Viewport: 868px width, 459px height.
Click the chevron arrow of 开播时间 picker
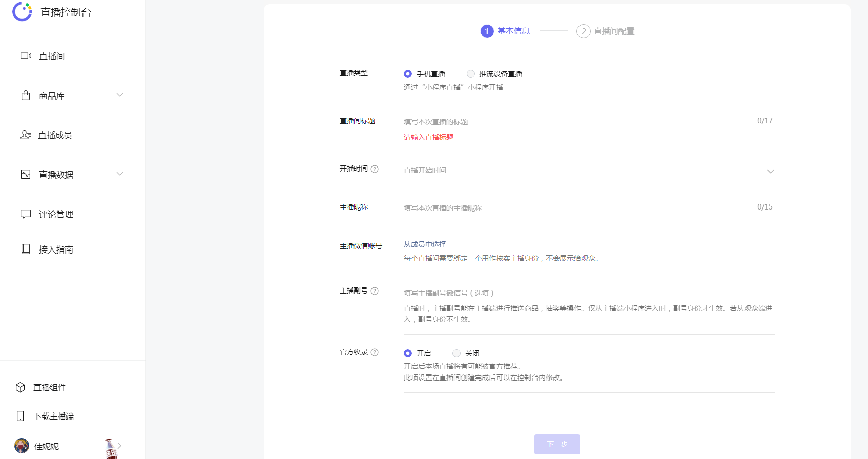pos(771,171)
